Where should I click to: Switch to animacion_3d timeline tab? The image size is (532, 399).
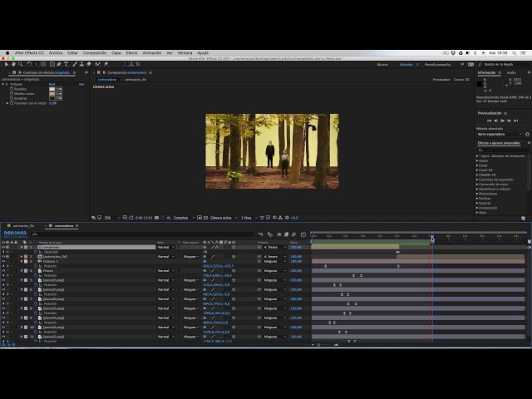pos(24,226)
